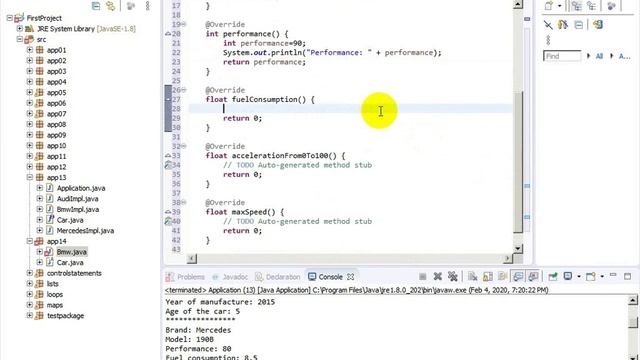640x360 pixels.
Task: Click editor vertical scrollbar down arrow
Action: point(518,248)
